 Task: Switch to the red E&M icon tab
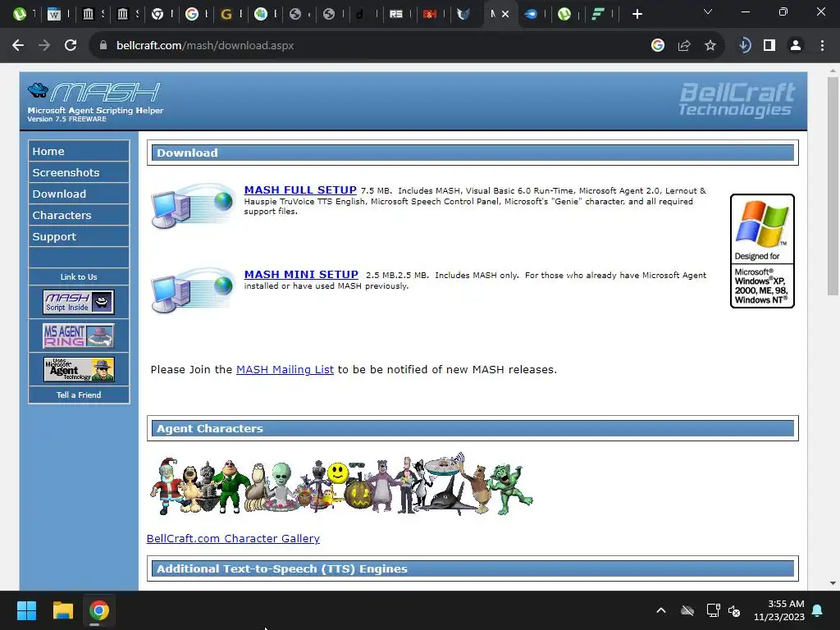(x=430, y=15)
